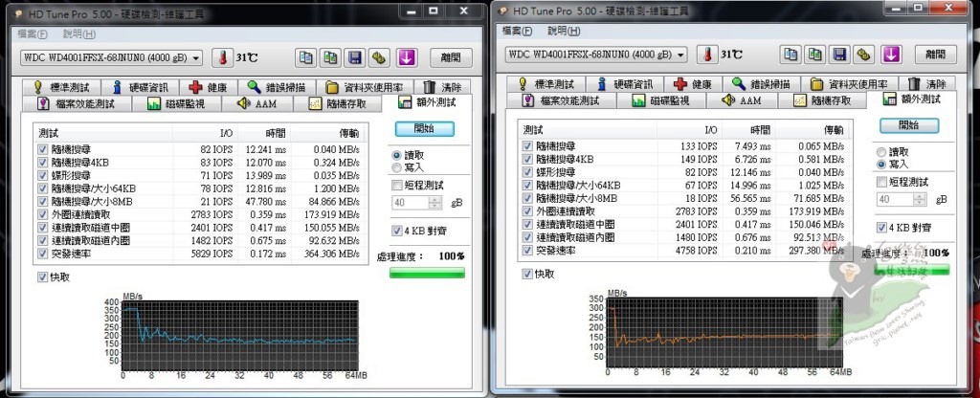The width and height of the screenshot is (980, 398).
Task: Copy text results icon in right window
Action: coord(791,55)
